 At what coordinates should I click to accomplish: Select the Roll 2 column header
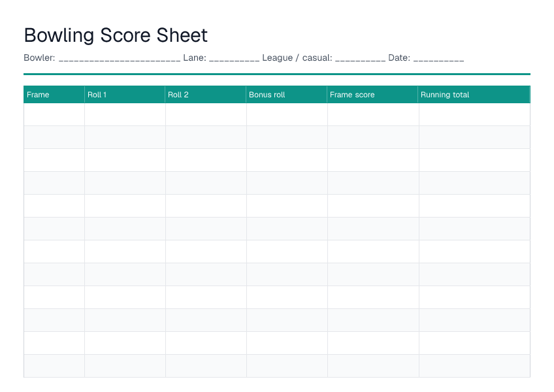pyautogui.click(x=206, y=94)
